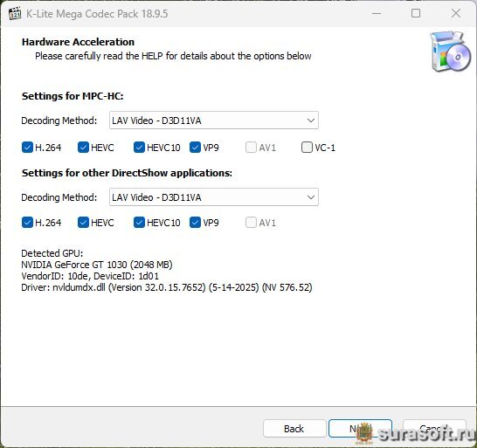Viewport: 477px width, 448px height.
Task: Open DirectShow applications Decoding Method dropdown
Action: tap(214, 197)
